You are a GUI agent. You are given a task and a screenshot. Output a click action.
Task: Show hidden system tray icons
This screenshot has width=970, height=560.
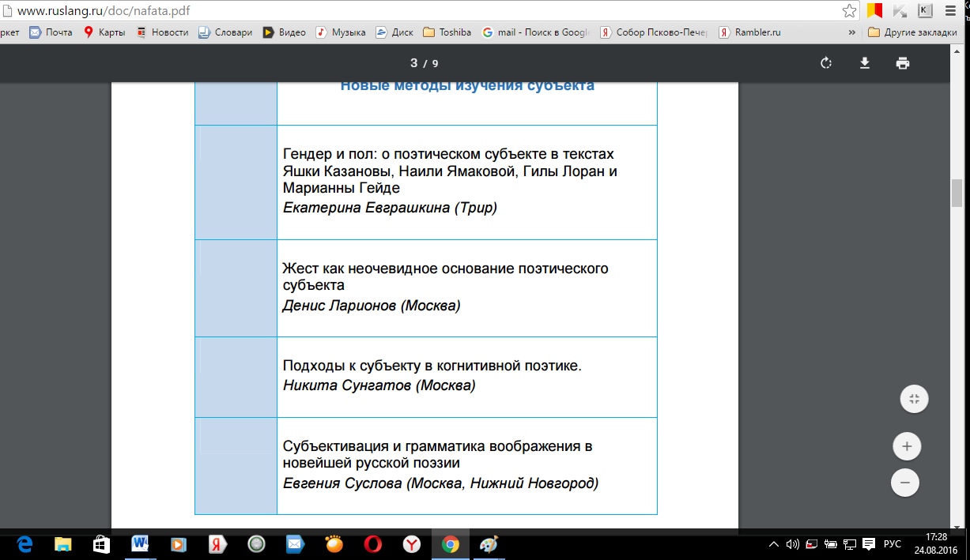click(x=774, y=544)
